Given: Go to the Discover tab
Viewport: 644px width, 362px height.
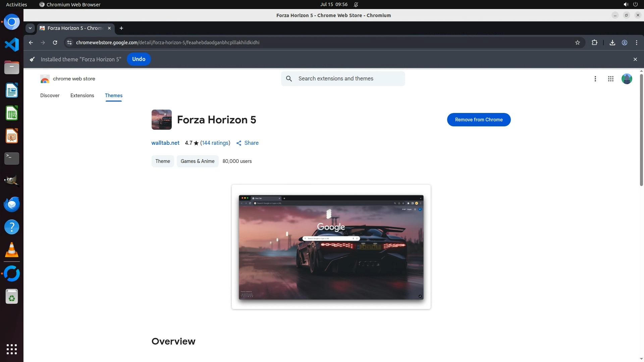Looking at the screenshot, I should (x=50, y=96).
